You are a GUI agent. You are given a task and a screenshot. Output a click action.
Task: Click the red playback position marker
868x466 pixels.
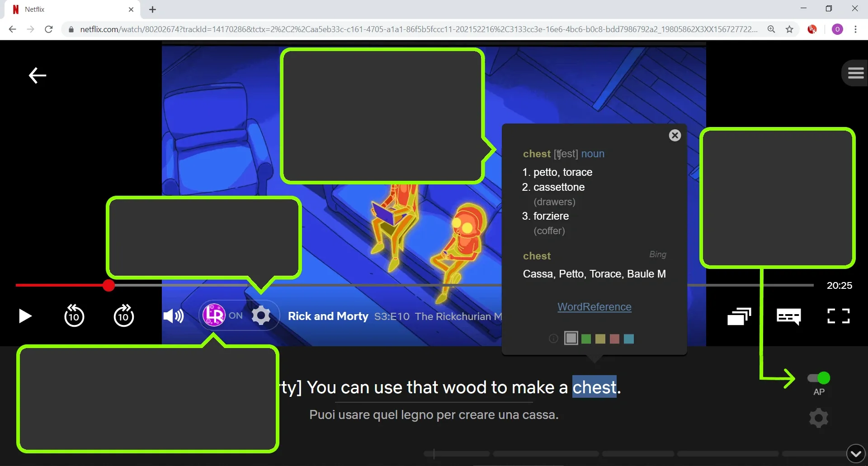click(x=108, y=285)
